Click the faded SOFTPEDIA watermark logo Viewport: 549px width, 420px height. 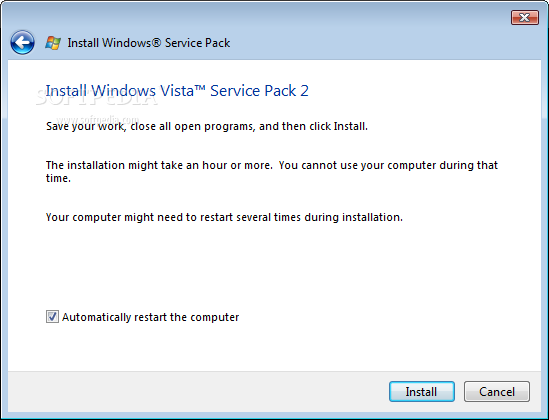pyautogui.click(x=97, y=98)
